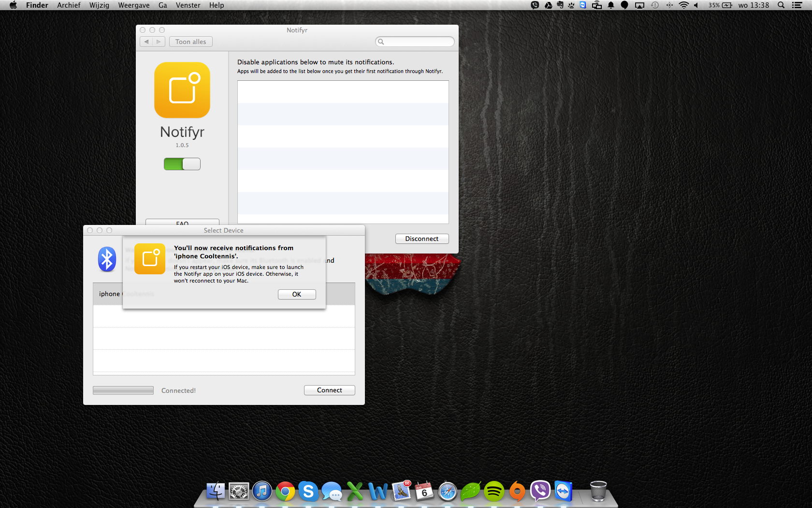Open the Time Machine menu bar icon
812x508 pixels.
[655, 5]
